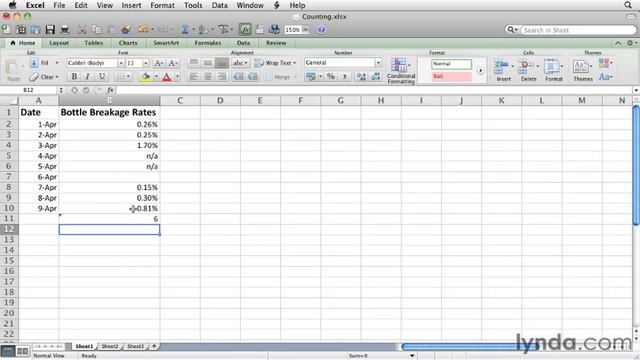Click the AutoSum sigma icon
Viewport: 640px width, 360px height.
[185, 29]
